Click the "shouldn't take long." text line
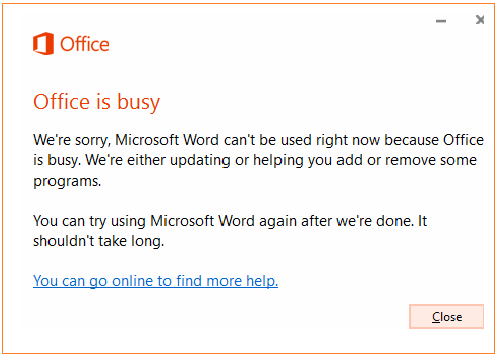Screen dimensions: 500x360 pyautogui.click(x=99, y=241)
